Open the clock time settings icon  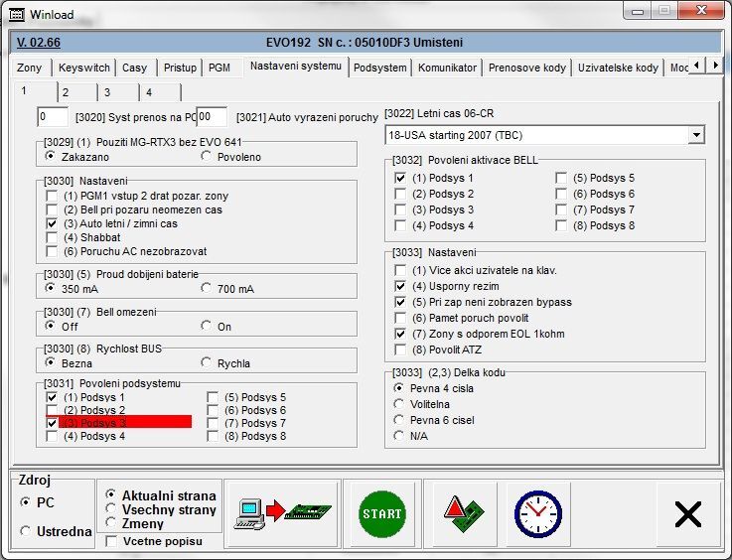[x=536, y=513]
